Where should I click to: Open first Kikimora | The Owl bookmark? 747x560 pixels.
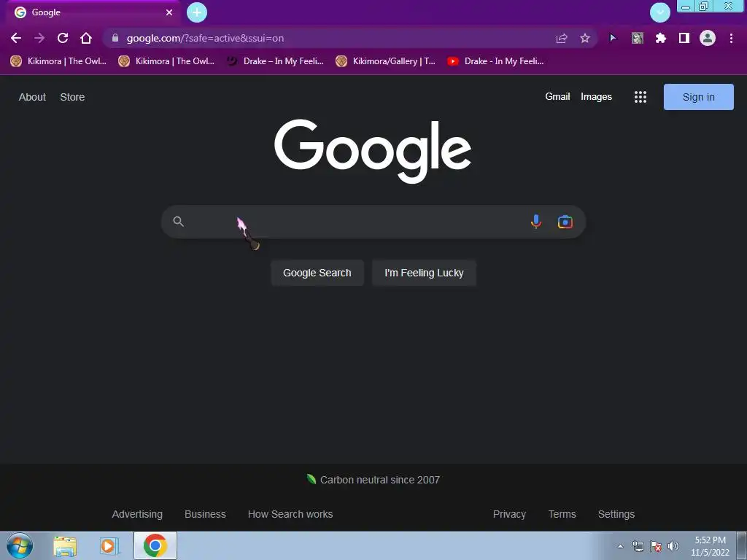point(58,61)
